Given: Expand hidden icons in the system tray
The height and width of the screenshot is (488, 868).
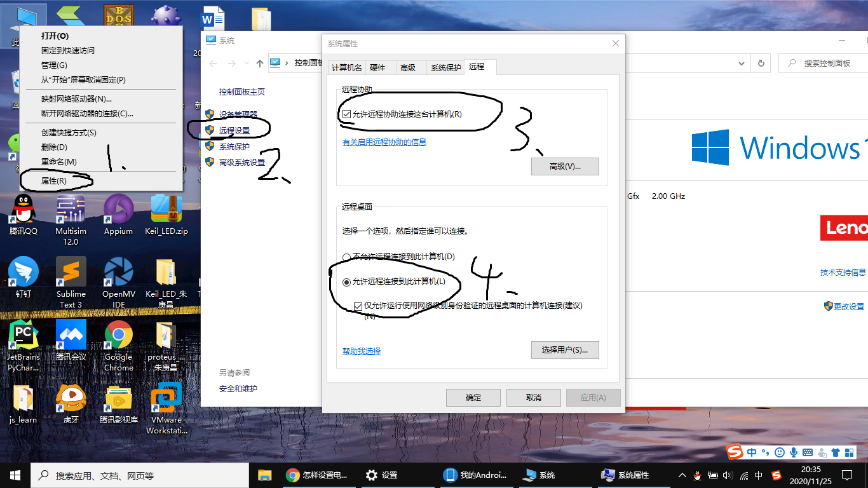Looking at the screenshot, I should pos(682,475).
